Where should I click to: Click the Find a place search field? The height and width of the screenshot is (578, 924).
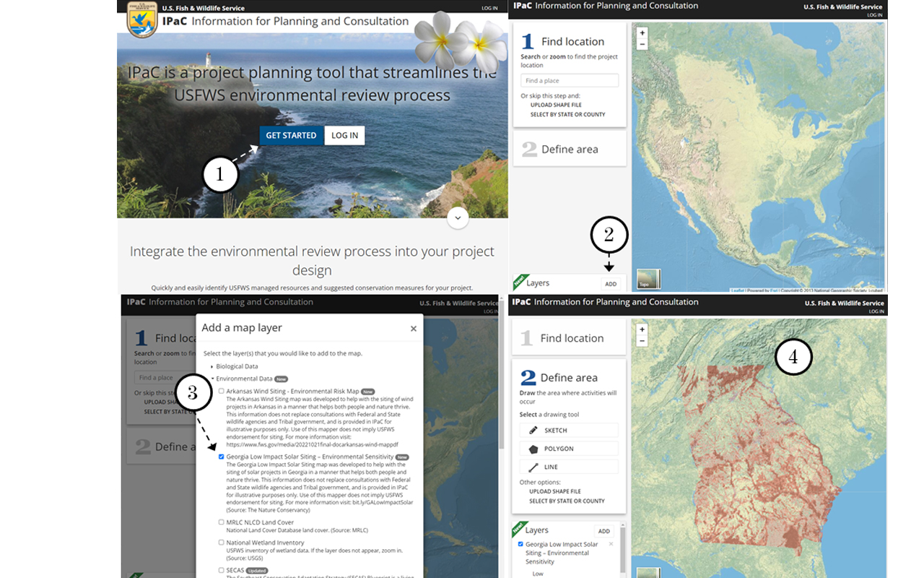coord(570,81)
